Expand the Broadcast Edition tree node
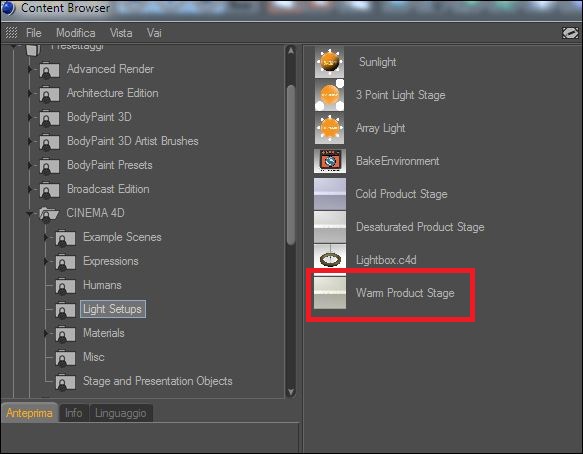 pyautogui.click(x=30, y=189)
